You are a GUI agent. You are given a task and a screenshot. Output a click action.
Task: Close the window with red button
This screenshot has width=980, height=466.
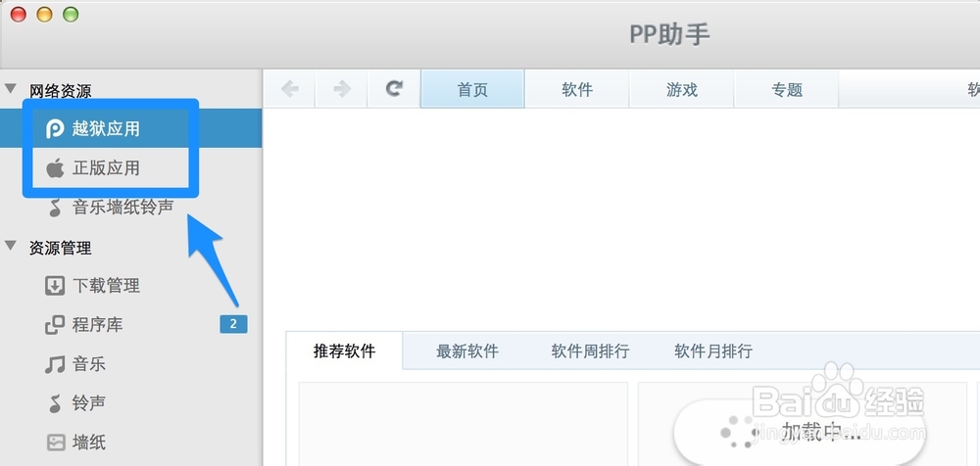pyautogui.click(x=18, y=14)
